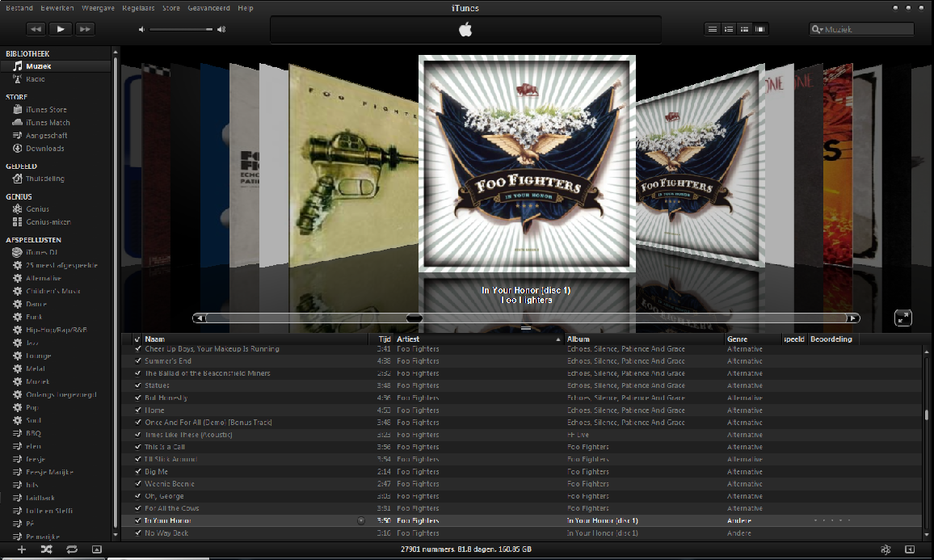Viewport: 934px width, 560px height.
Task: Open the Geavanceerd menu
Action: click(208, 8)
